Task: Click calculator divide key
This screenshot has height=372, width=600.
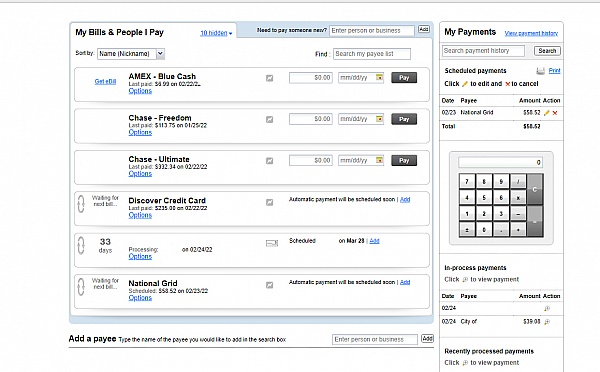Action: click(518, 182)
